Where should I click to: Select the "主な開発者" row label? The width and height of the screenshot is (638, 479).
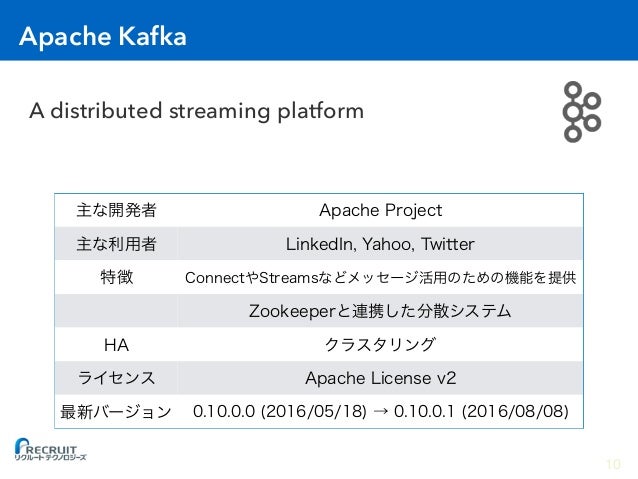[x=116, y=210]
